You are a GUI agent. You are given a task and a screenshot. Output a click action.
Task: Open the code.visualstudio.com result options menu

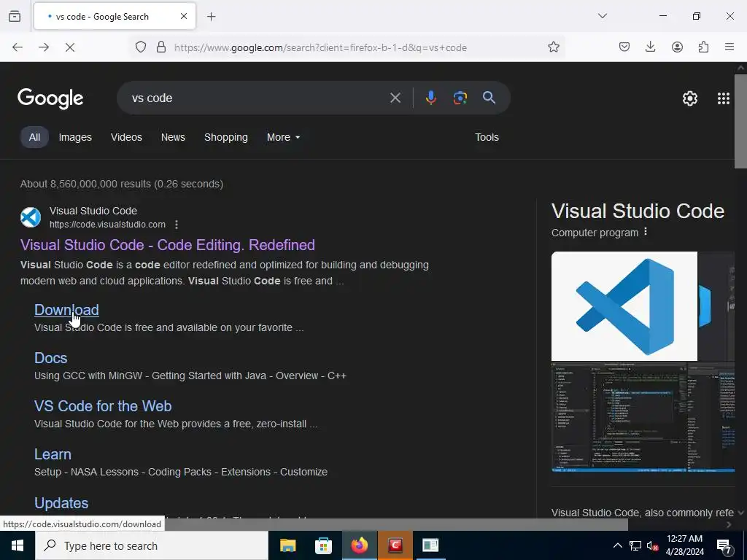tap(177, 225)
